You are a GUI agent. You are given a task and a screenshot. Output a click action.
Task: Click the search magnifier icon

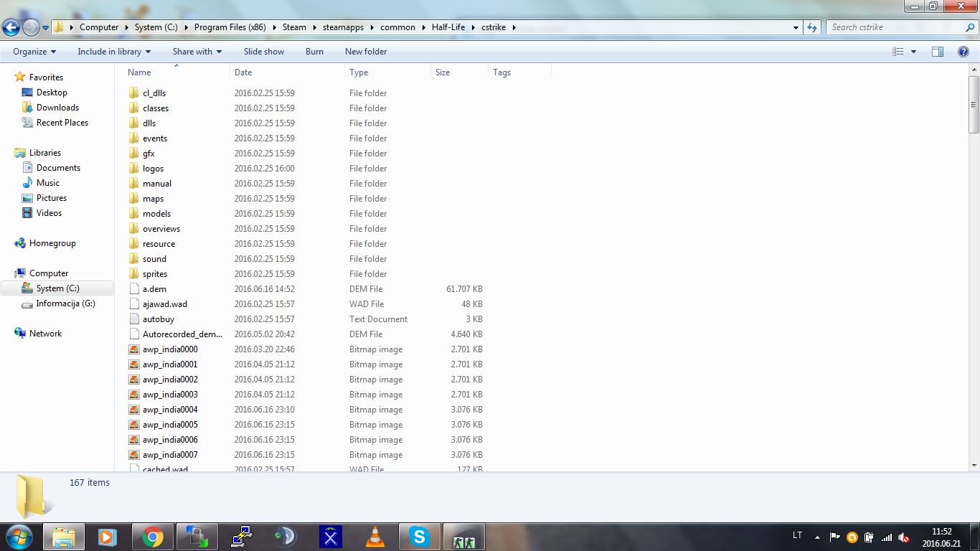coord(969,27)
